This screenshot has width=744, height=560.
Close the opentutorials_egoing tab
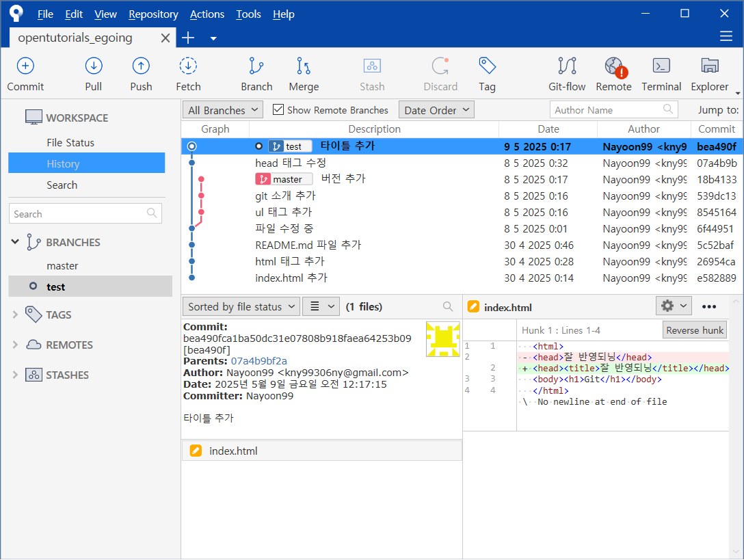pyautogui.click(x=165, y=38)
